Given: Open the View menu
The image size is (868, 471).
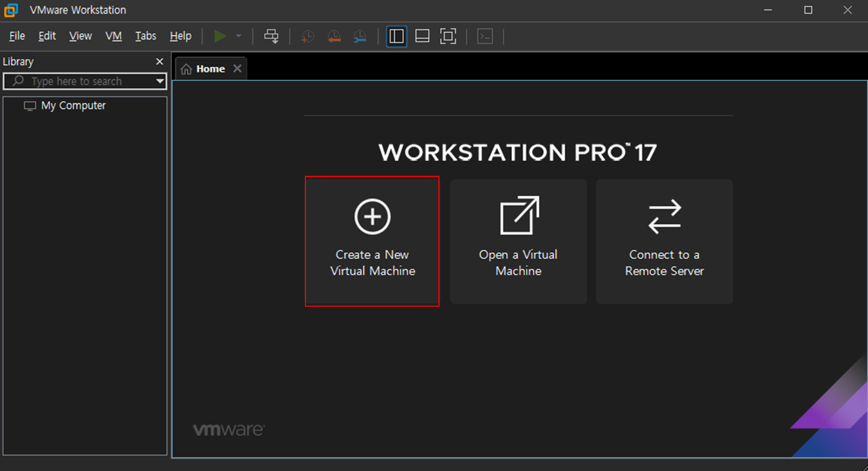Looking at the screenshot, I should click(x=80, y=36).
